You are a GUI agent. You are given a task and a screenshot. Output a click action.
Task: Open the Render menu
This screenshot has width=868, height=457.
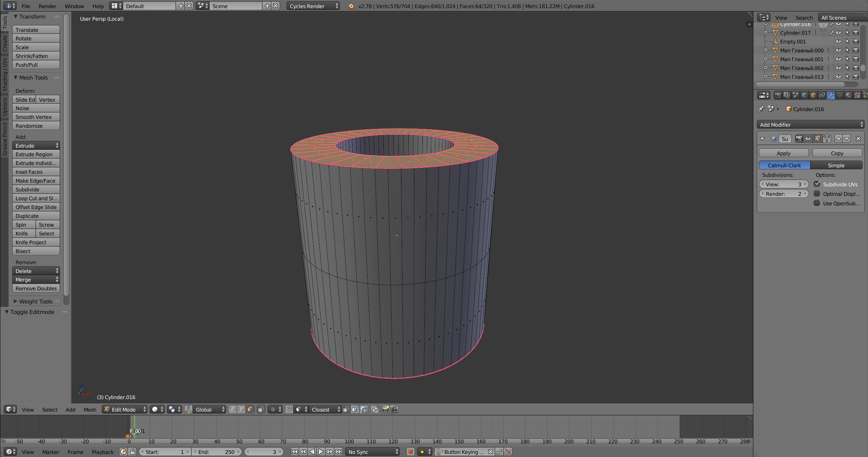pyautogui.click(x=47, y=6)
